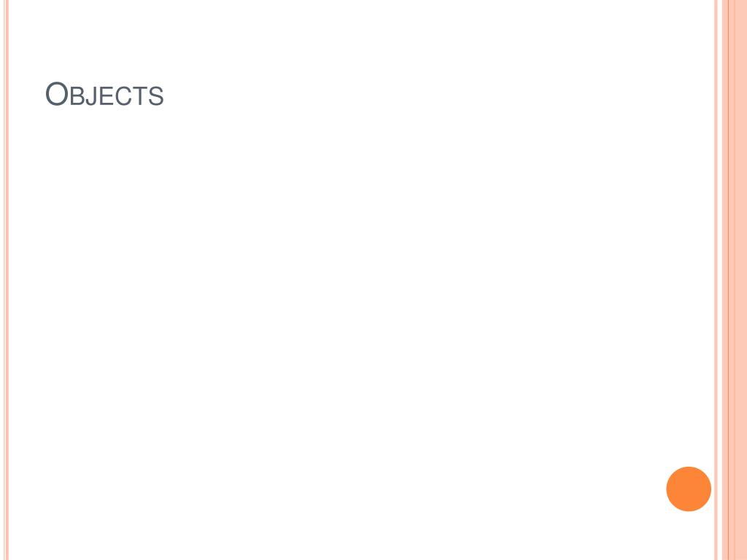Click the white gap between right-side stripes
Image resolution: width=747 pixels, height=560 pixels.
click(x=720, y=280)
